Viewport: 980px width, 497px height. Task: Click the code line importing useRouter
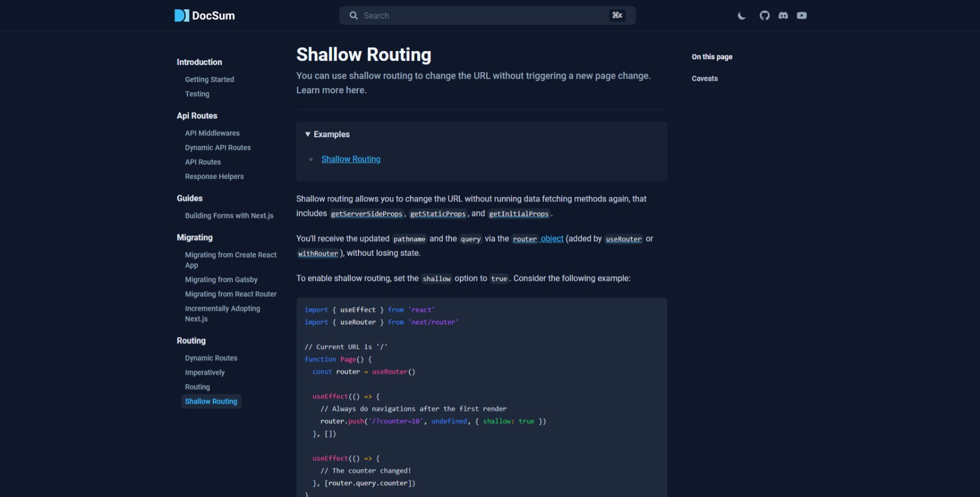click(x=381, y=322)
